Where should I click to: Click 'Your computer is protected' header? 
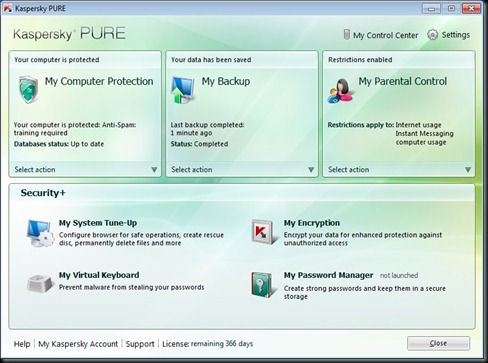coord(57,60)
